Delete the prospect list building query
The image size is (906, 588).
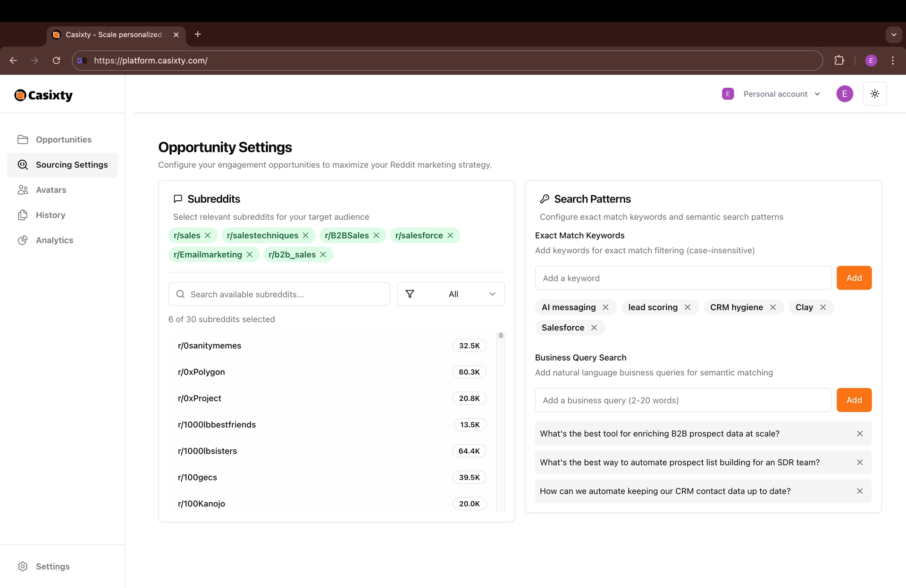click(860, 463)
